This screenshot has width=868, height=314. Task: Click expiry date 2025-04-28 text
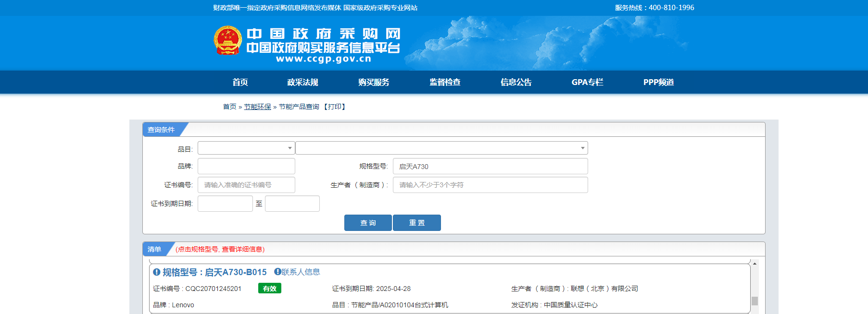(x=393, y=289)
